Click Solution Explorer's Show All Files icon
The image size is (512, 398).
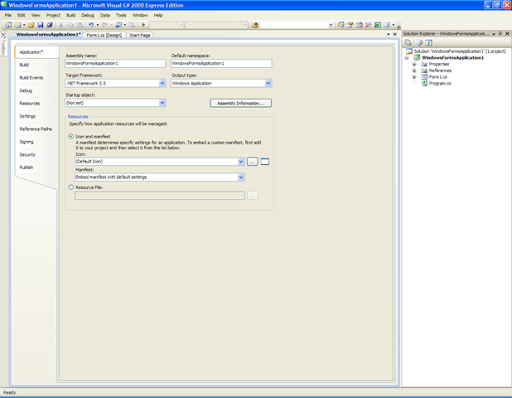(419, 43)
